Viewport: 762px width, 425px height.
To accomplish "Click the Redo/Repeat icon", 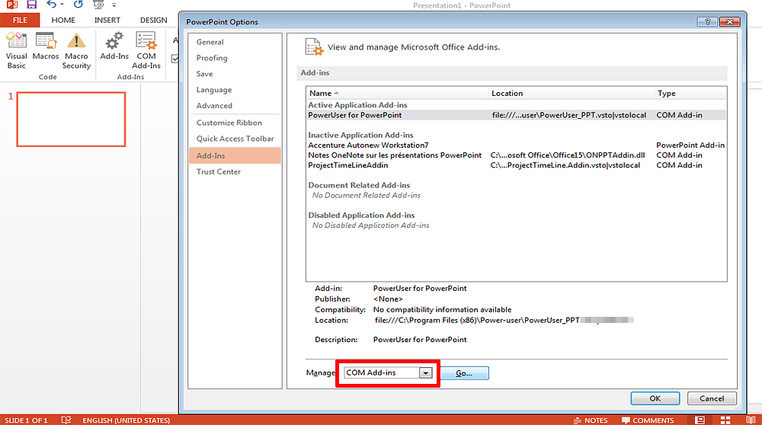I will tap(78, 5).
